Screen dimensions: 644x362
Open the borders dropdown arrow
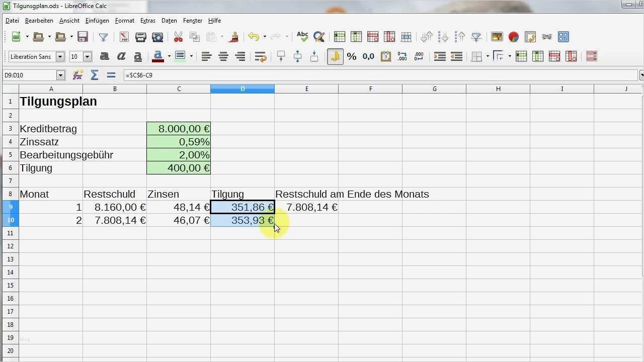tap(488, 57)
